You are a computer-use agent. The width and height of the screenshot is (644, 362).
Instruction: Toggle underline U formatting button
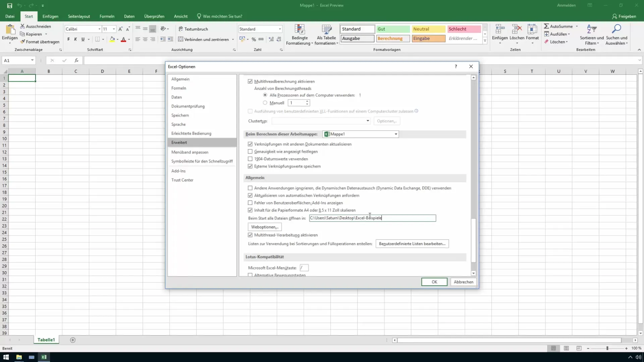point(83,39)
